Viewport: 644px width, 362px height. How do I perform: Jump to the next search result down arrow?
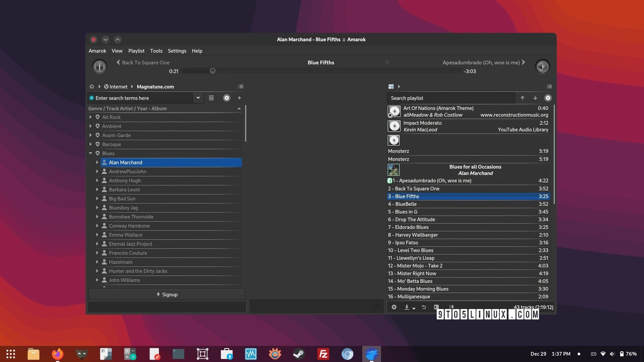(x=535, y=98)
